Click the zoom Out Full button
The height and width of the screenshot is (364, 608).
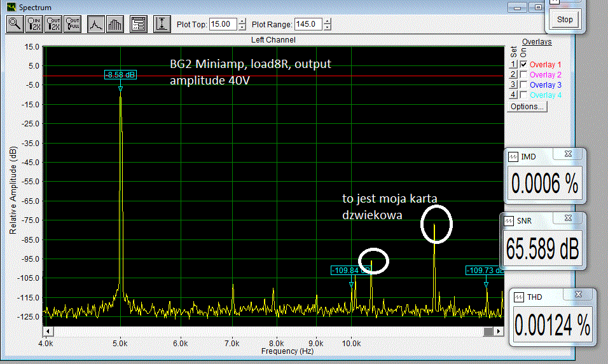pos(73,24)
